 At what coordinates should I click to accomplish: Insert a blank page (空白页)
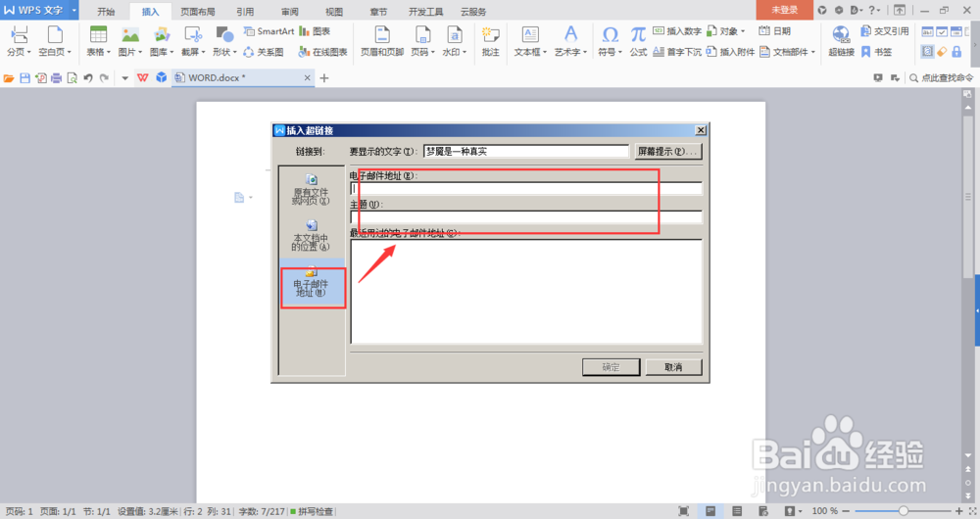55,41
